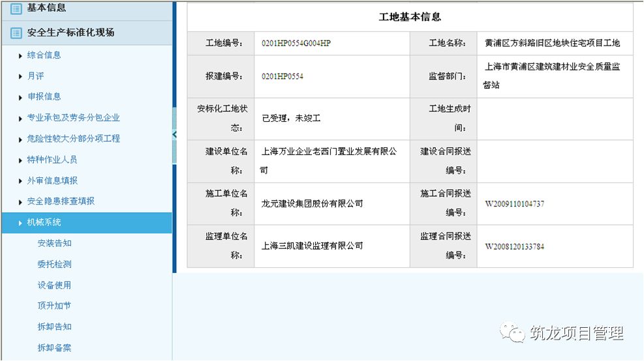644x361 pixels.
Task: Open 申报信息 menu entry
Action: click(x=44, y=97)
